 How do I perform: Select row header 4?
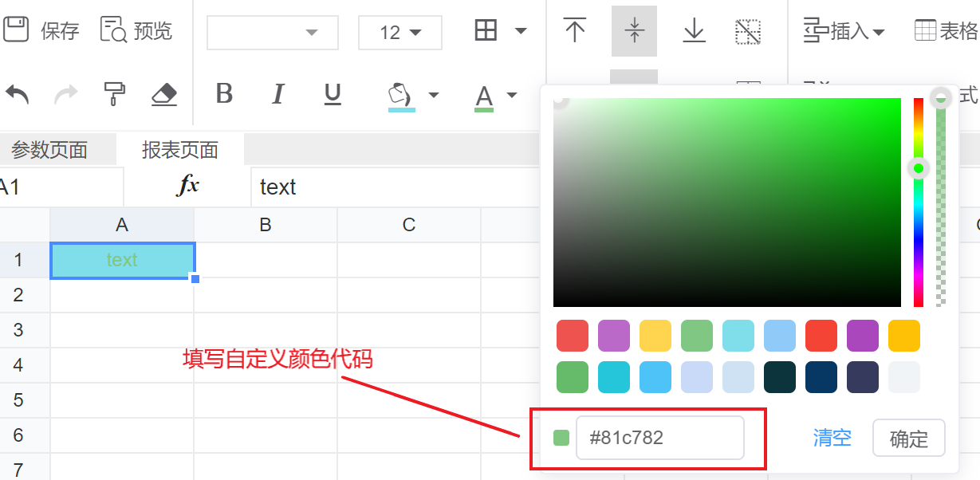click(x=25, y=365)
